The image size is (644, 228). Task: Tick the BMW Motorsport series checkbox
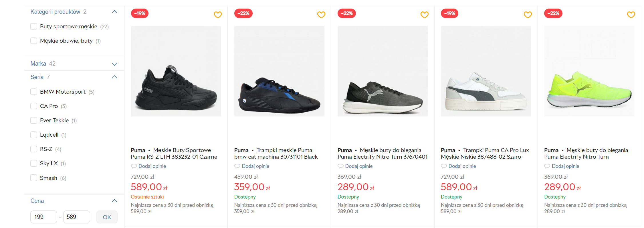point(34,92)
